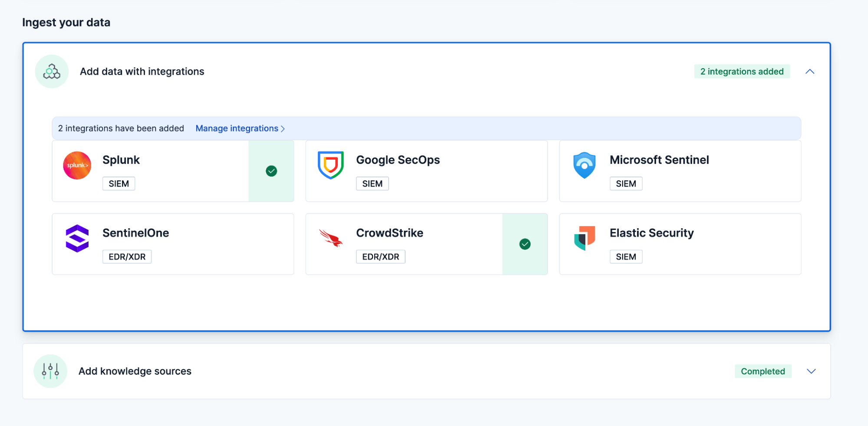Click the 2 integrations have been added text
Screen dimensions: 868x426
pos(121,128)
